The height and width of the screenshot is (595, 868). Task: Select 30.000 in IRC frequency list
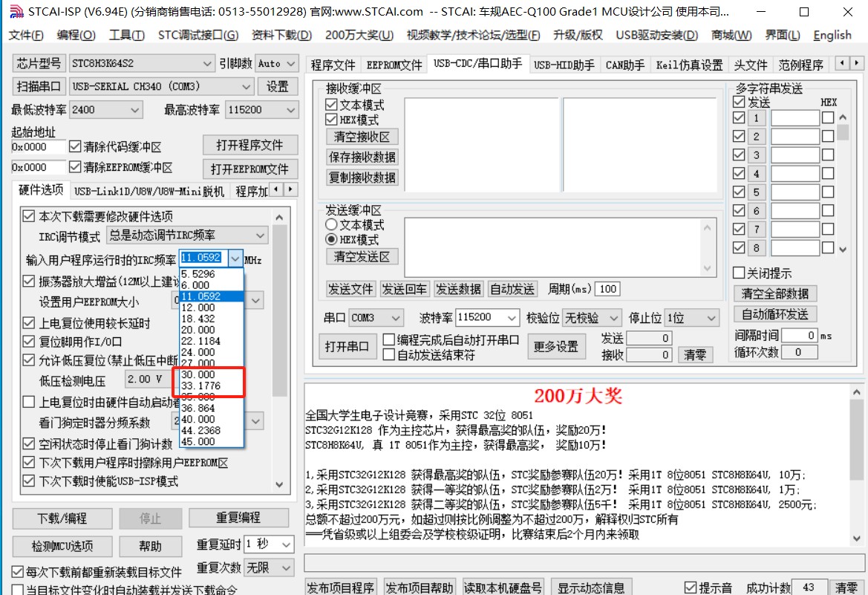pyautogui.click(x=211, y=374)
